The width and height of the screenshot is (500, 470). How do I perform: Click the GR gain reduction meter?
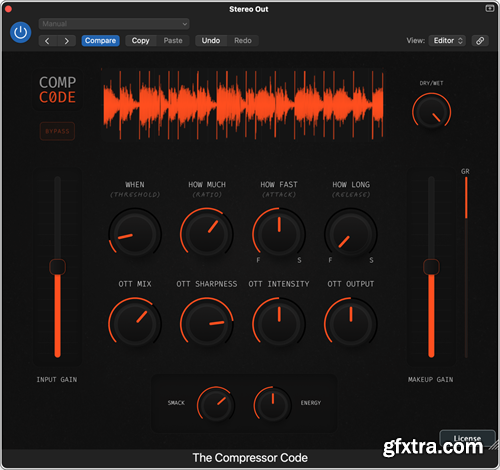pos(466,267)
